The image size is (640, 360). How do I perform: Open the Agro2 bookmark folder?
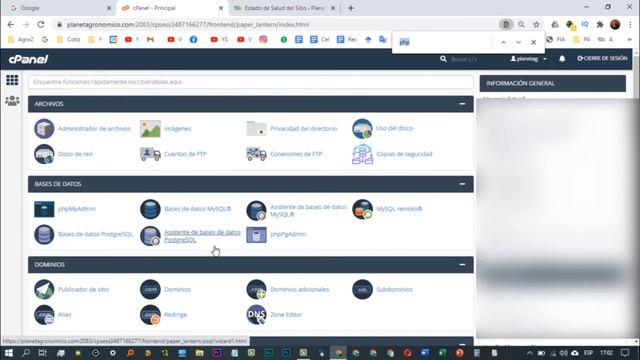[21, 40]
